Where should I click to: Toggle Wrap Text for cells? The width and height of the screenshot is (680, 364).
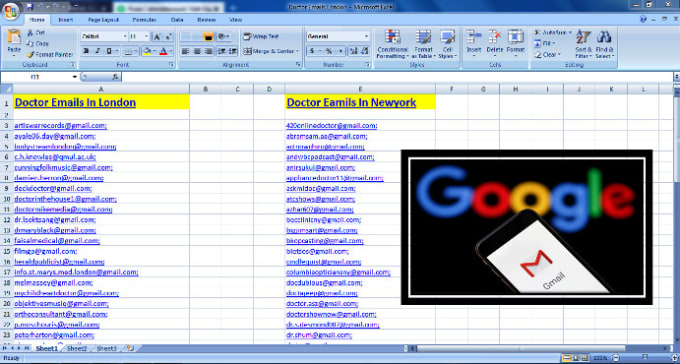[x=261, y=36]
